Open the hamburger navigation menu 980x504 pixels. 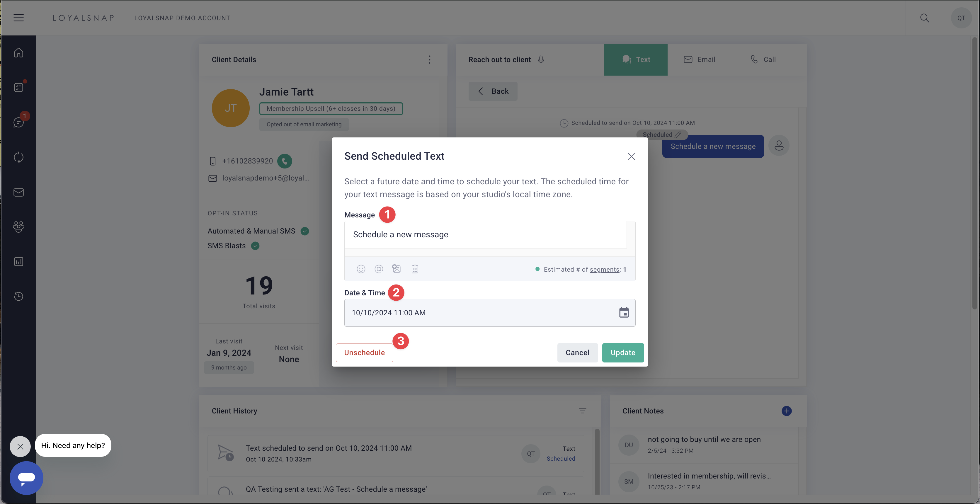click(x=19, y=18)
